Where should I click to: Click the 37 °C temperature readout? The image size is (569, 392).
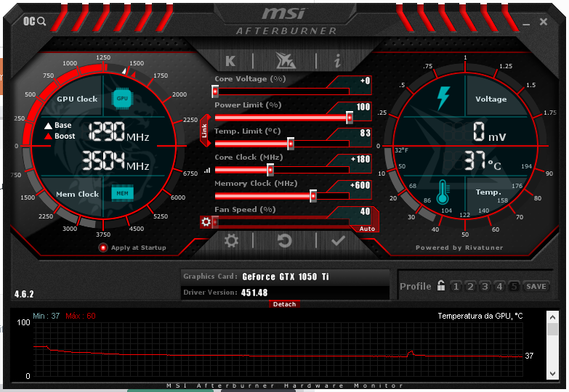click(x=483, y=160)
